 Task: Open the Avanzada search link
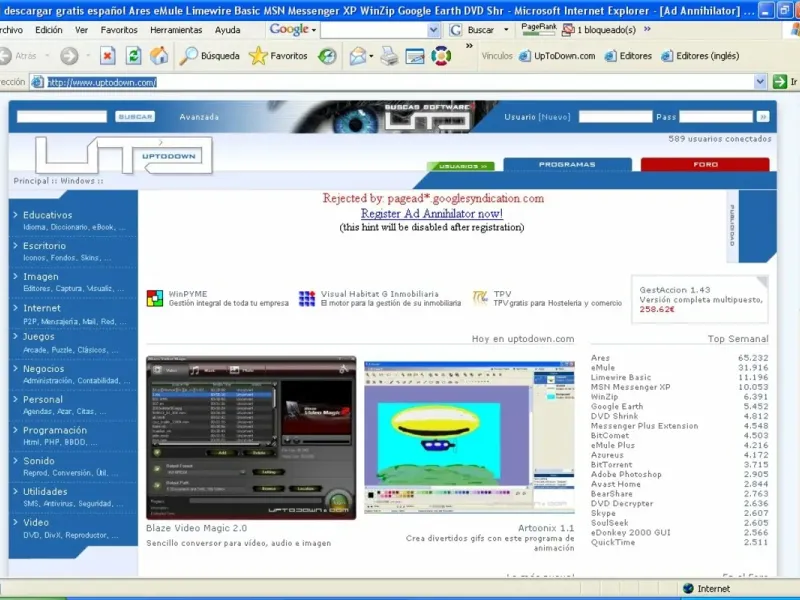pos(199,117)
